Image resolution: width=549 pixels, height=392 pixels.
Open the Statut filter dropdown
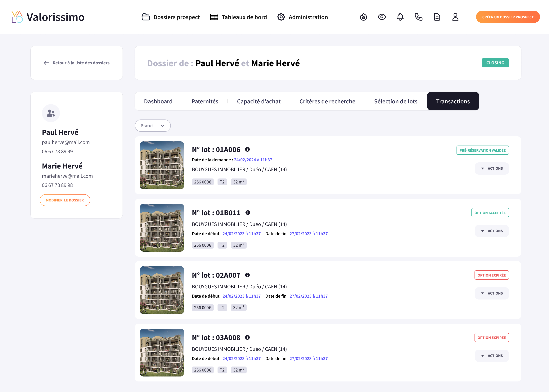pyautogui.click(x=152, y=125)
